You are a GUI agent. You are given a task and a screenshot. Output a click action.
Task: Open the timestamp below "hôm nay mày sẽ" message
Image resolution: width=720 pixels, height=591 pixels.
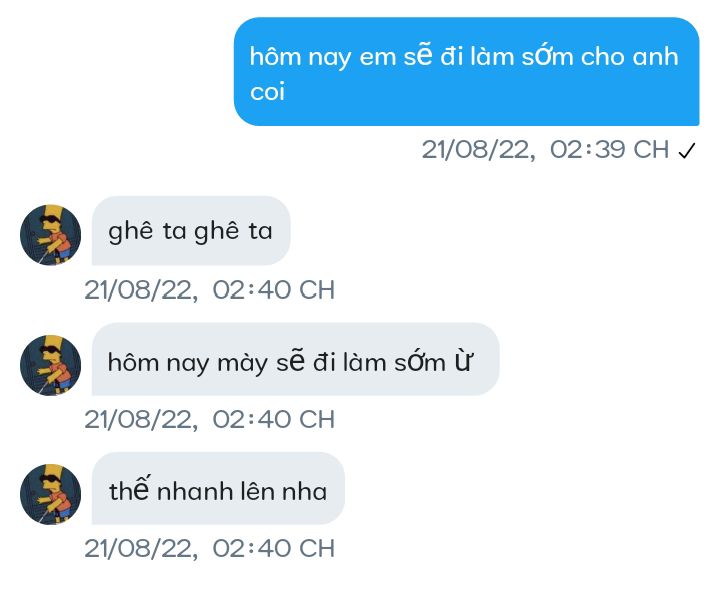click(x=209, y=419)
